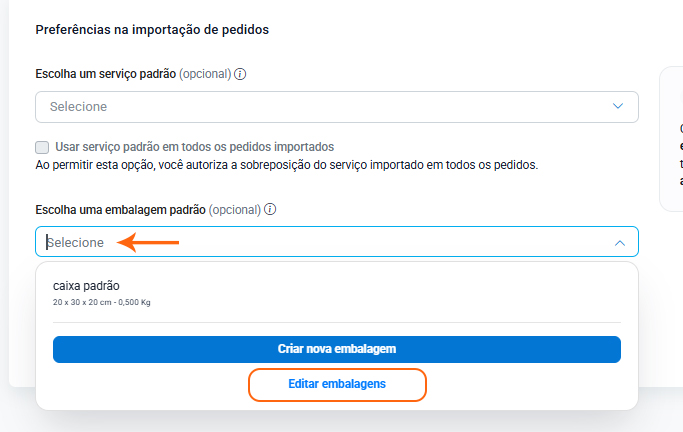This screenshot has width=683, height=432.
Task: Enable Usar serviço padrão em todos os pedidos checkbox
Action: (42, 147)
